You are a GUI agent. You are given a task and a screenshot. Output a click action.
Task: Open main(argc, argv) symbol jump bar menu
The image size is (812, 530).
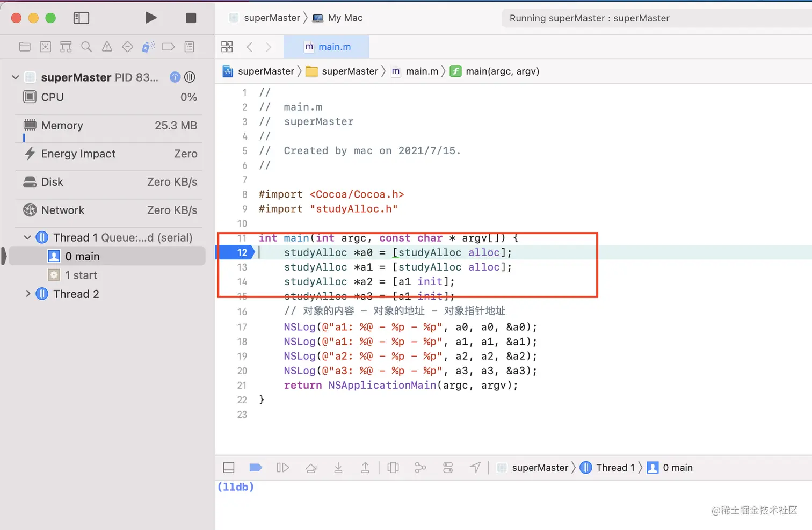[495, 71]
